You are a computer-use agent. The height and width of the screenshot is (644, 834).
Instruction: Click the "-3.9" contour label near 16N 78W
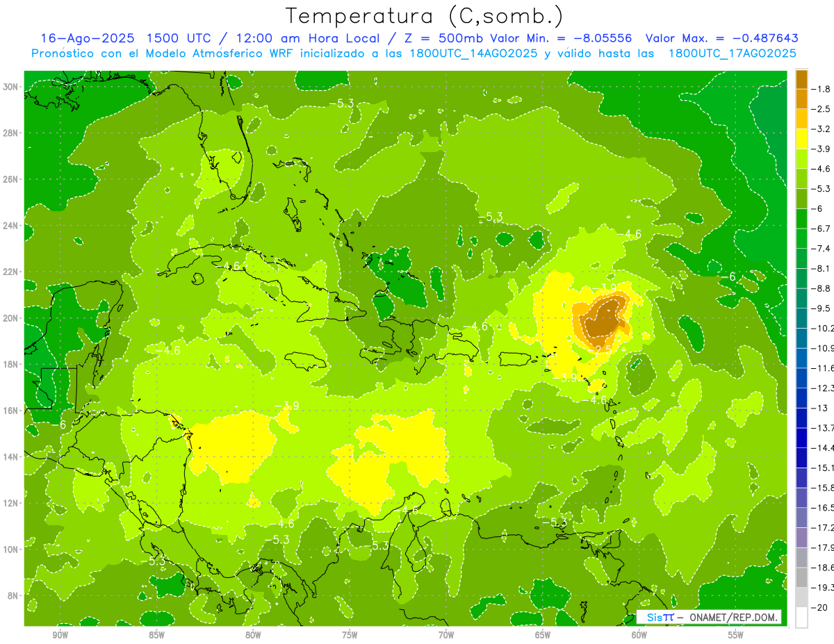click(287, 406)
